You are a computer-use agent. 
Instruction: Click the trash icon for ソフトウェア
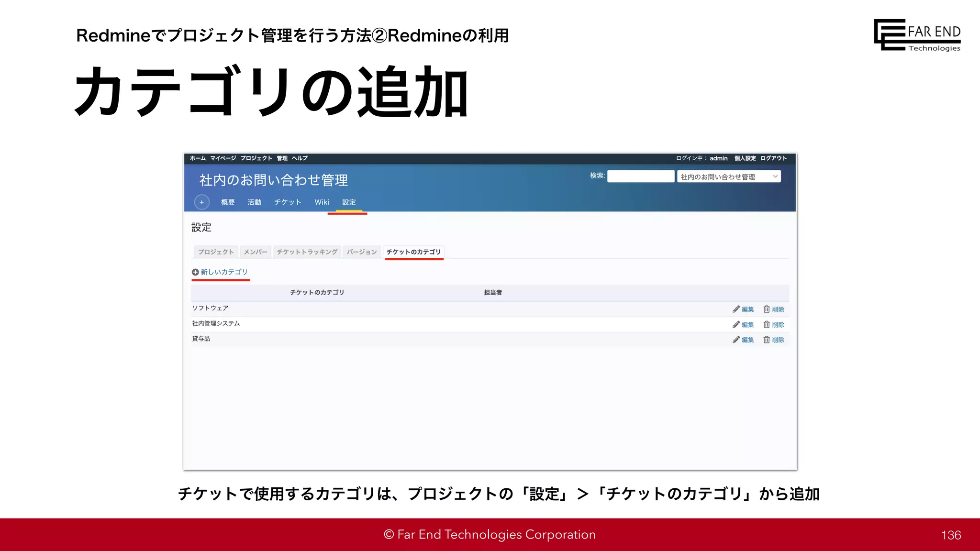coord(767,309)
